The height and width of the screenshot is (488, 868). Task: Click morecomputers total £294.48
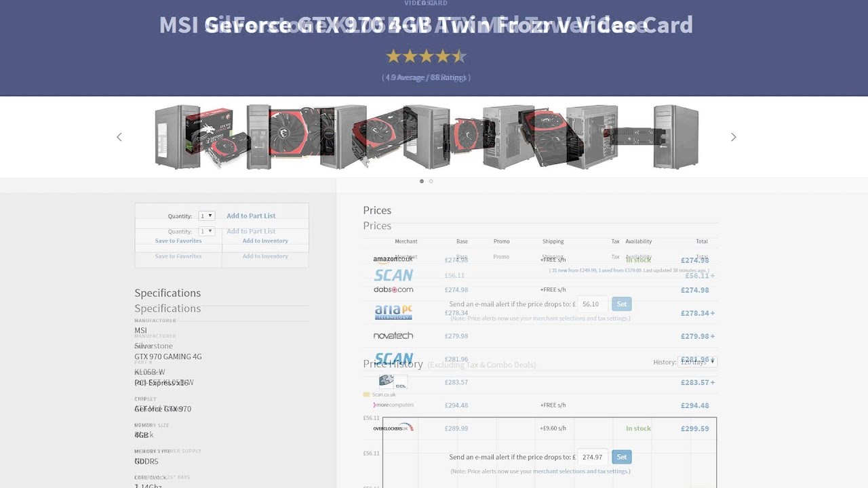tap(695, 405)
